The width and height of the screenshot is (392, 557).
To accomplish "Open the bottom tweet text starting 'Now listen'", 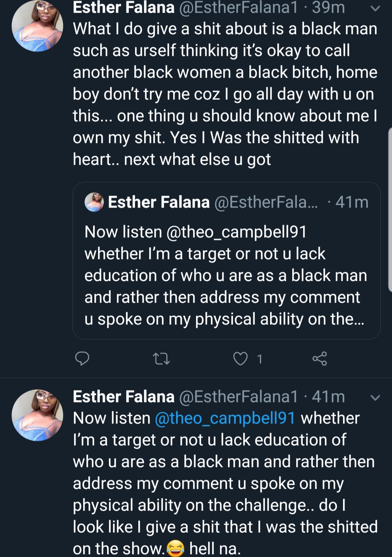I will 225,483.
